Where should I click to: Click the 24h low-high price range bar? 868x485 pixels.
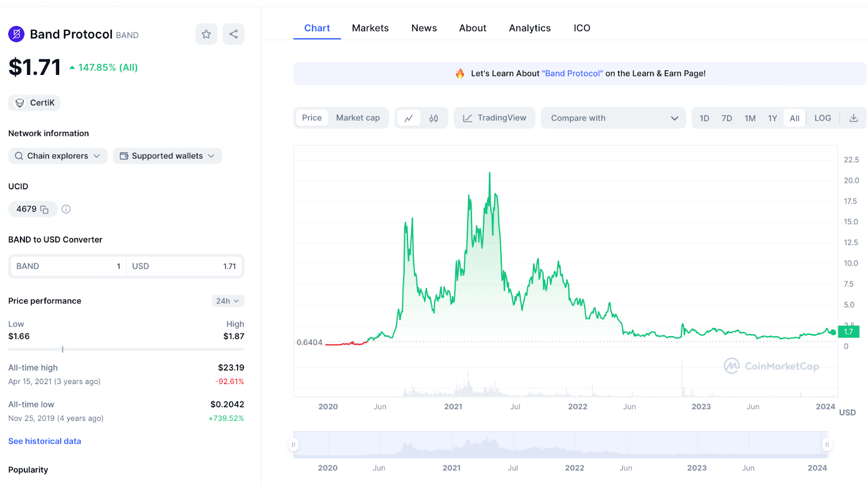click(126, 349)
